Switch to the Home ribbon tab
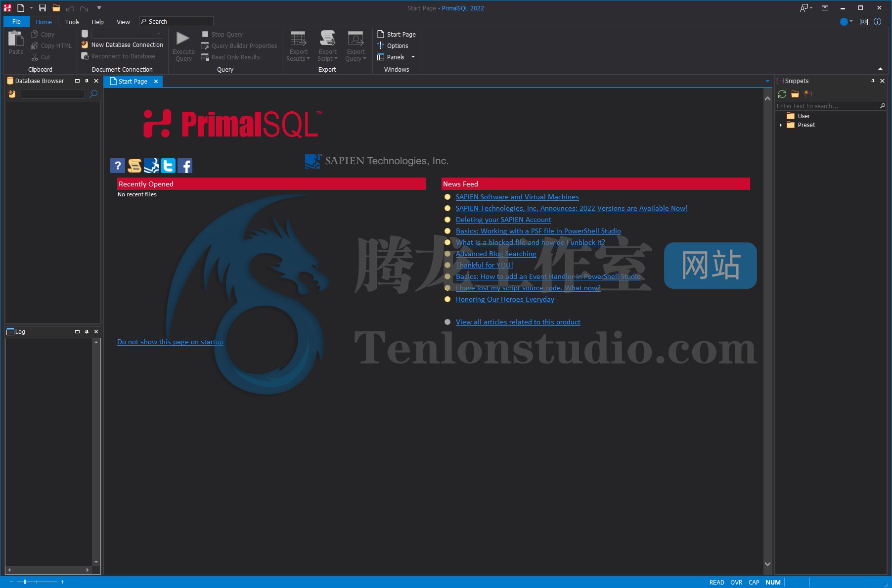Image resolution: width=892 pixels, height=588 pixels. (x=44, y=22)
